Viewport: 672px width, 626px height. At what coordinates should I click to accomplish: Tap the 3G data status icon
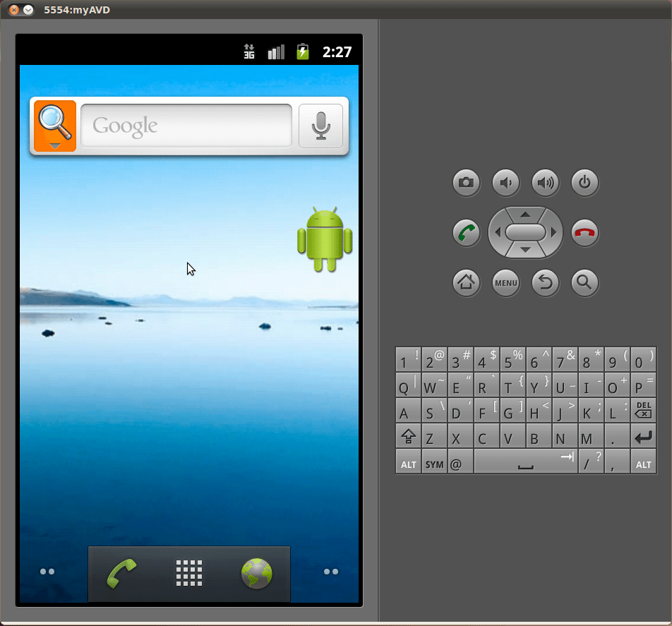(249, 52)
